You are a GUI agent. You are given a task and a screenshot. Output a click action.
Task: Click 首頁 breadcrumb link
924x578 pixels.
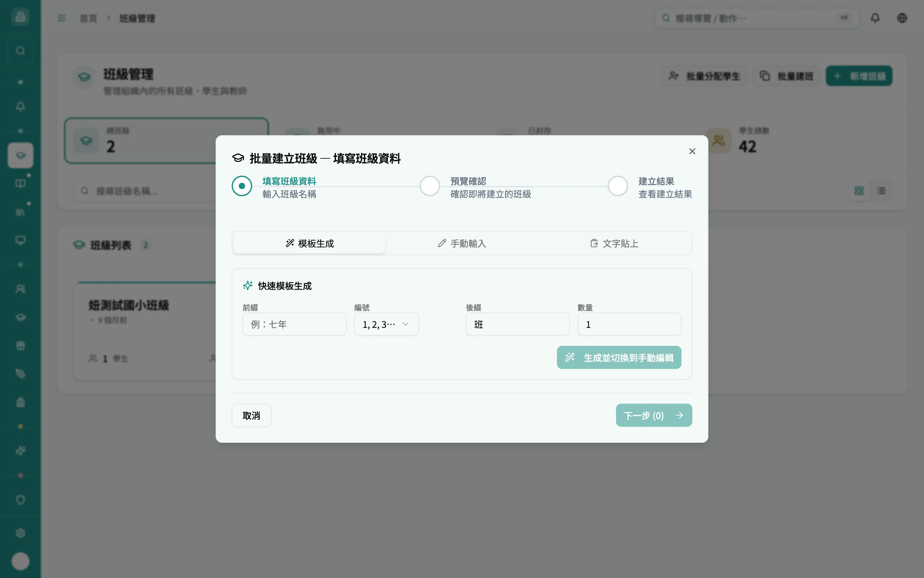[88, 18]
